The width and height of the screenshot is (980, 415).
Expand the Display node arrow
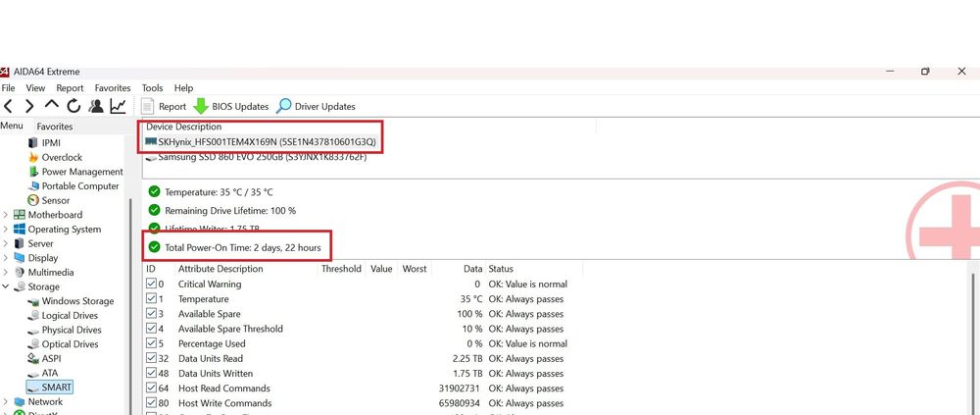(6, 258)
